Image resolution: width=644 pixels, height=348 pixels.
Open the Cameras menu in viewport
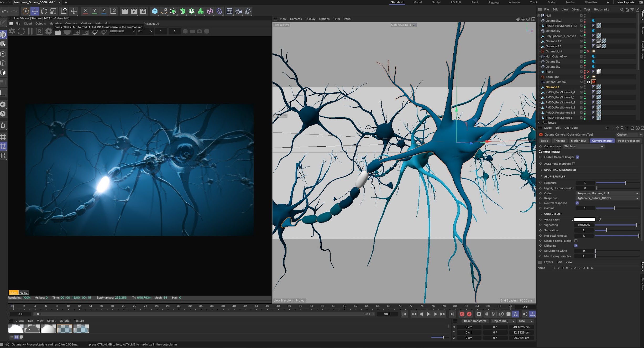pos(296,19)
